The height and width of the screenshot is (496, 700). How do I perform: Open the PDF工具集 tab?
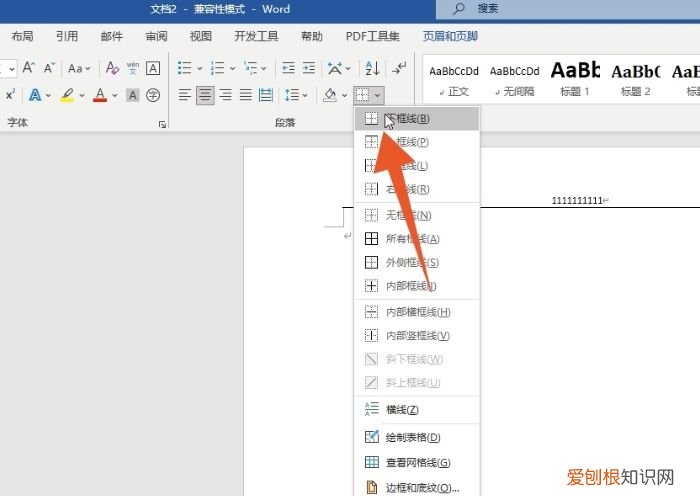(372, 36)
